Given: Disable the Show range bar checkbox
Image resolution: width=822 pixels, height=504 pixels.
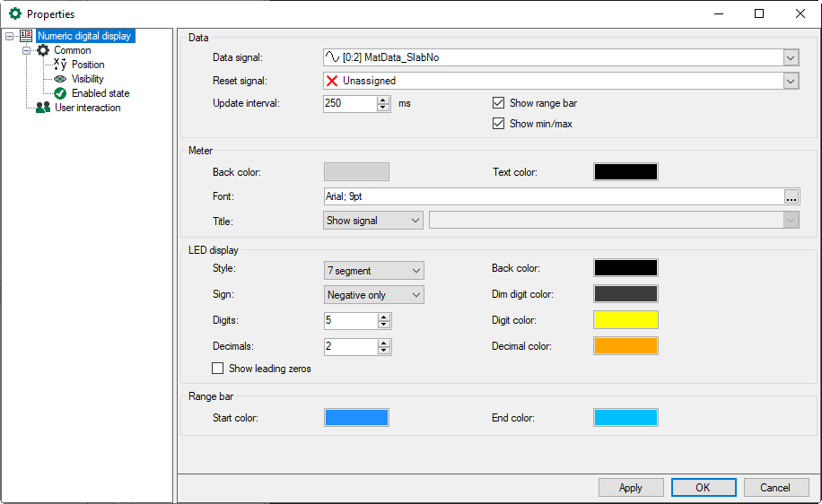Looking at the screenshot, I should (x=499, y=103).
